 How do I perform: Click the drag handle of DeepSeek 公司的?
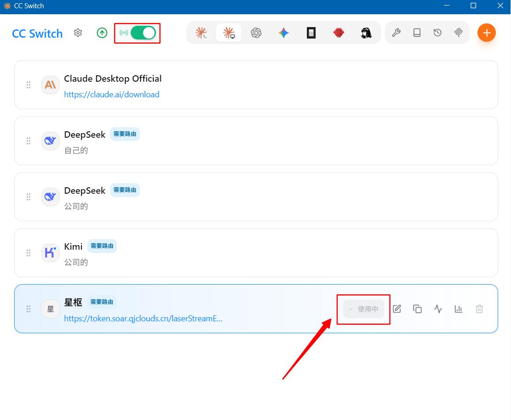(28, 197)
